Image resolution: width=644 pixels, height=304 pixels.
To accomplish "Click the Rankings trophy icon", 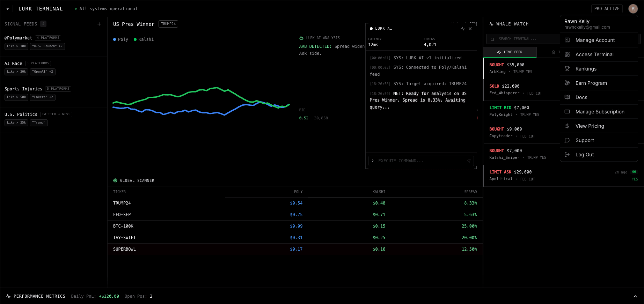I will click(x=567, y=69).
